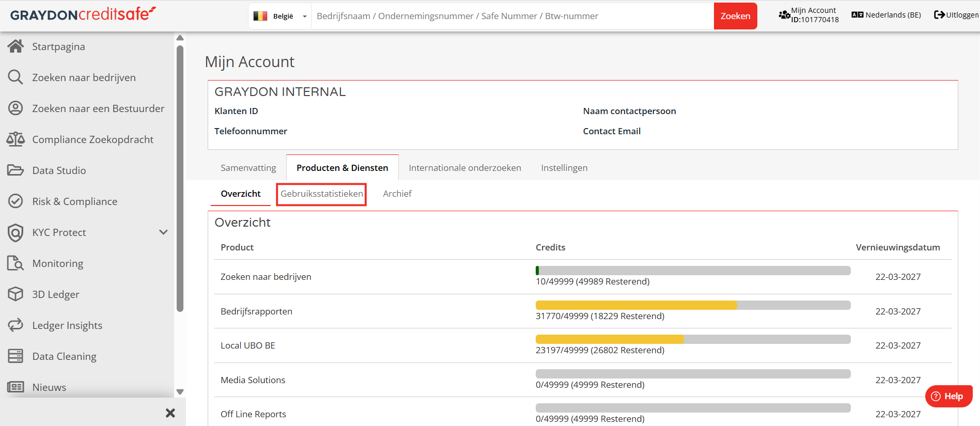The width and height of the screenshot is (980, 426).
Task: Click the Uitloggen logout arrow icon
Action: [939, 15]
